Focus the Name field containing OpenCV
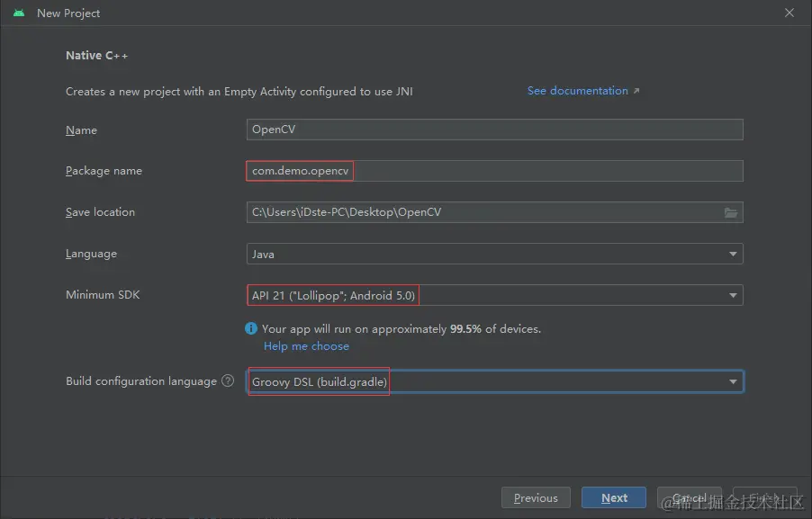Screen dimensions: 812x519 (494, 130)
